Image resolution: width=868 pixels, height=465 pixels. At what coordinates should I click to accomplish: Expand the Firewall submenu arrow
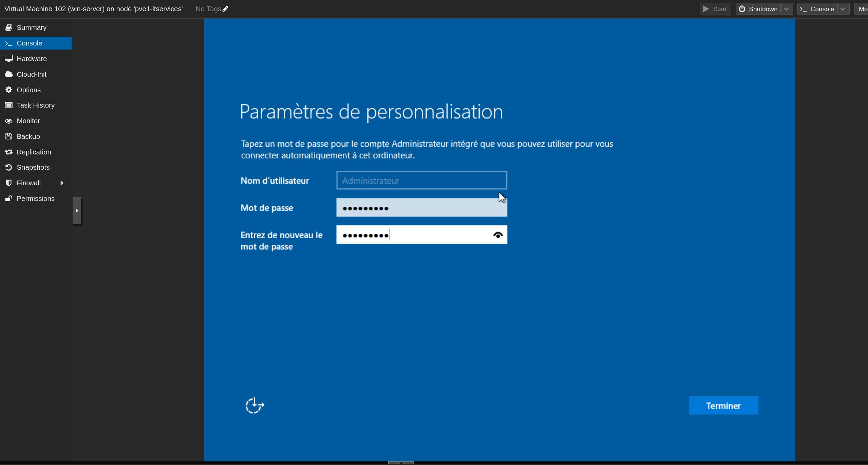point(62,183)
